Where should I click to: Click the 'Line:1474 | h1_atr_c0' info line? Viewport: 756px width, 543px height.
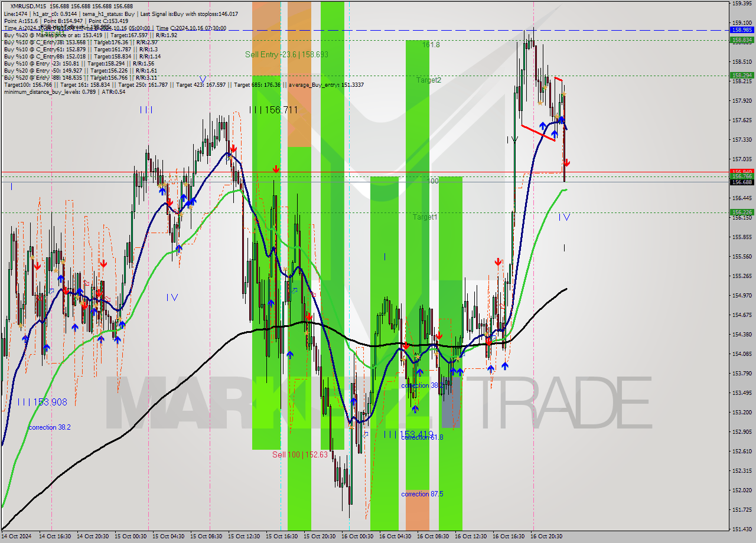tap(120, 14)
